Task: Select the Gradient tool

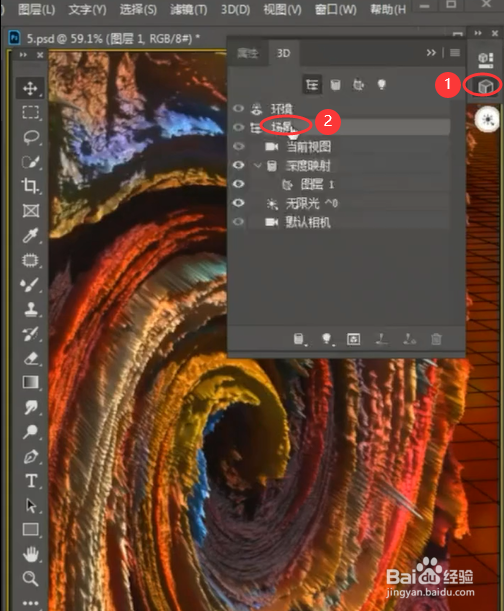Action: pyautogui.click(x=30, y=382)
